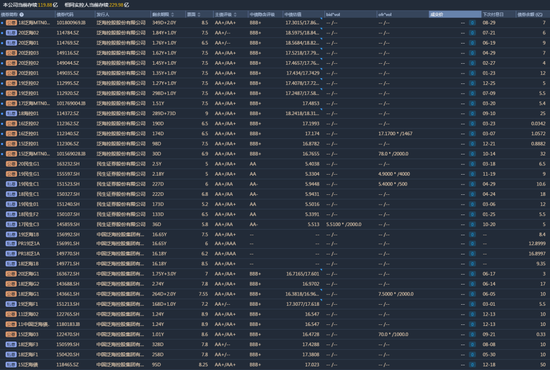
Task: Click the ofr quote 5.4000 * /500
Action: click(393, 184)
